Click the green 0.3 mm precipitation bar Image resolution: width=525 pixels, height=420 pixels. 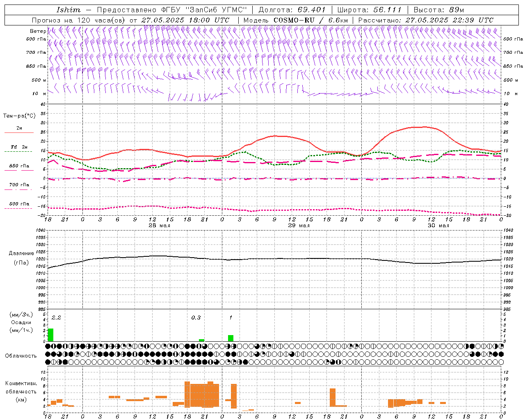click(x=201, y=340)
